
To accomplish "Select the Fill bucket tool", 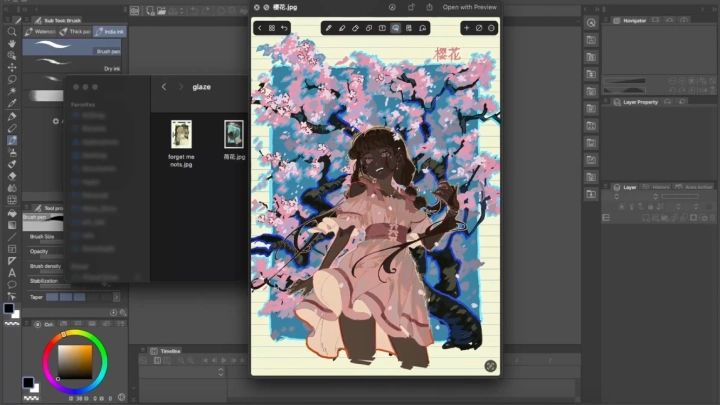I will 11,212.
